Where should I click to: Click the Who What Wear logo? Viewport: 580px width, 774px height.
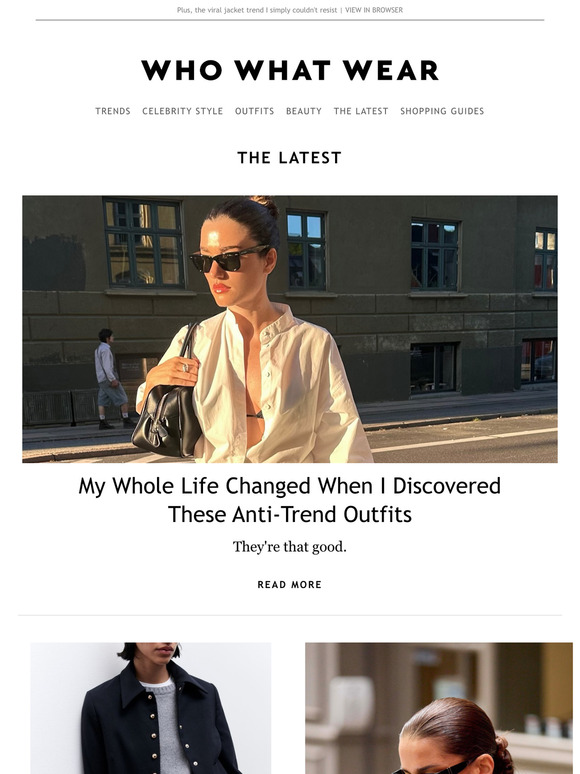290,70
